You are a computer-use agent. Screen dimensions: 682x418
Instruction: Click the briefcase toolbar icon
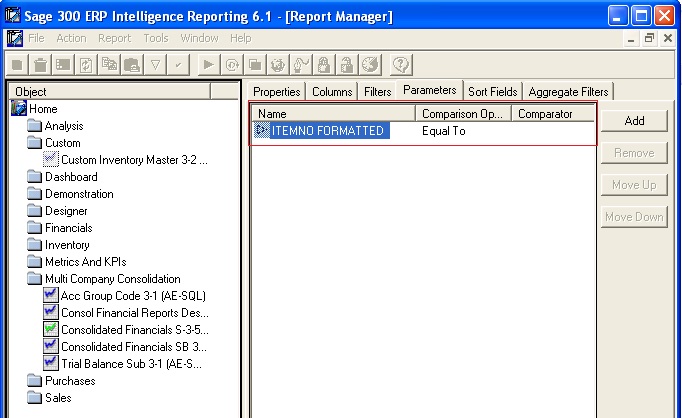pyautogui.click(x=132, y=65)
